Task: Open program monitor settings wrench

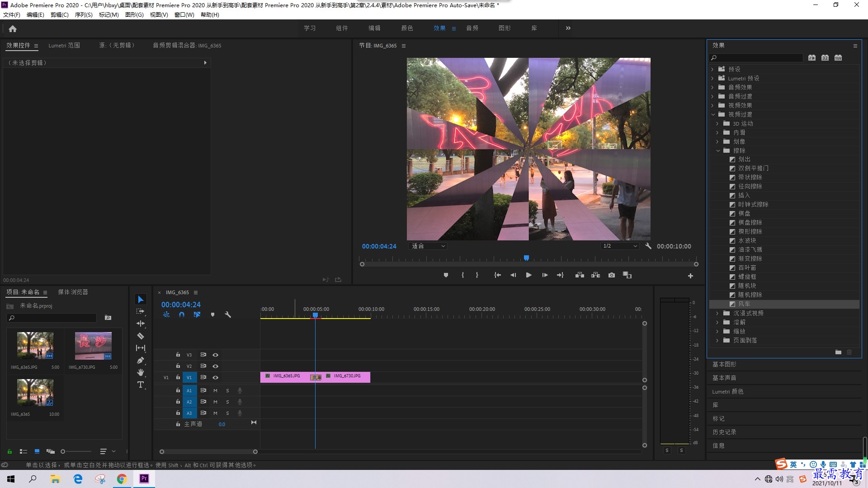Action: [648, 246]
